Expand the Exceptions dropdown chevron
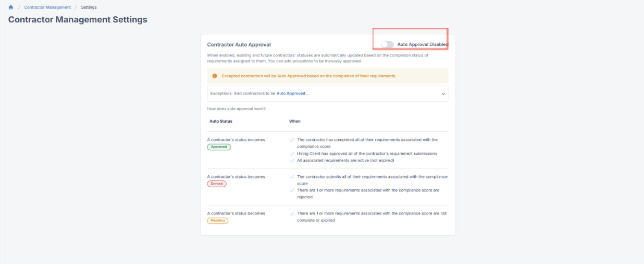The image size is (644, 264). tap(443, 94)
